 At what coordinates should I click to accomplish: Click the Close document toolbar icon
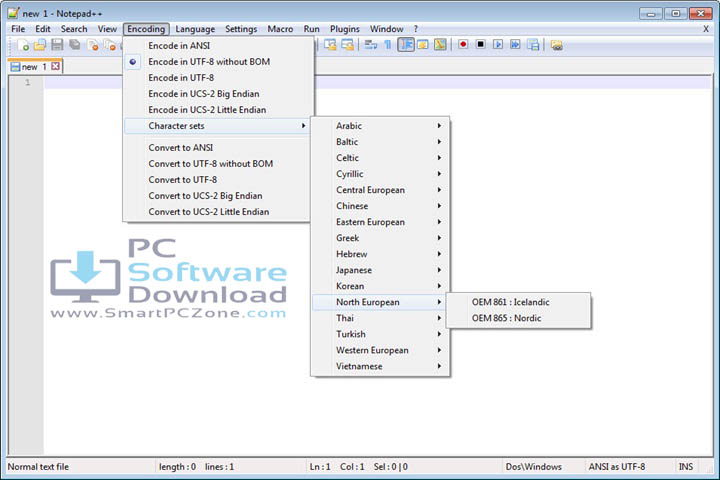click(x=92, y=45)
